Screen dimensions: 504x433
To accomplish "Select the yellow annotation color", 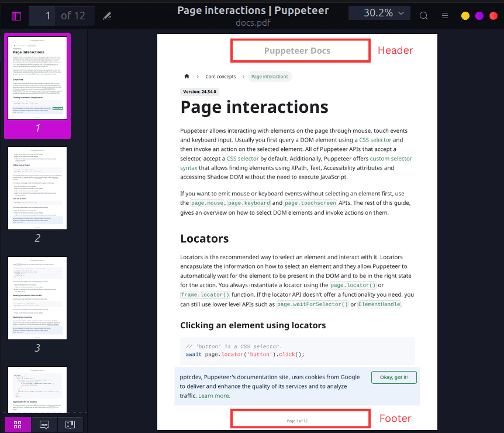I will [465, 15].
